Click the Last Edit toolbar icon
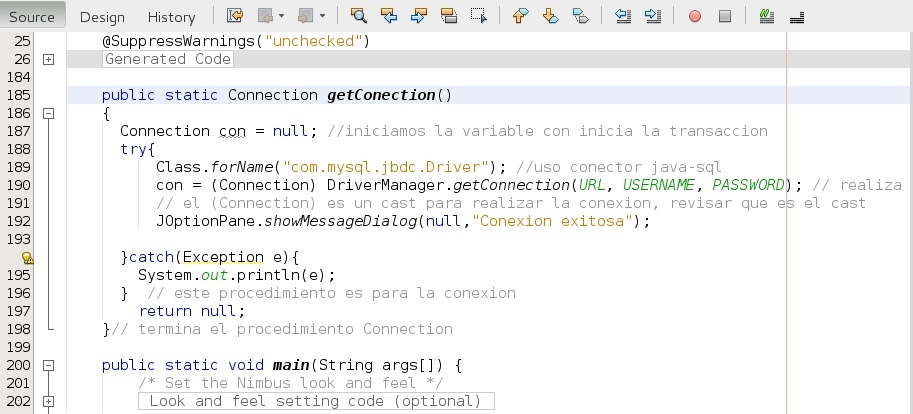This screenshot has height=414, width=913. [235, 16]
